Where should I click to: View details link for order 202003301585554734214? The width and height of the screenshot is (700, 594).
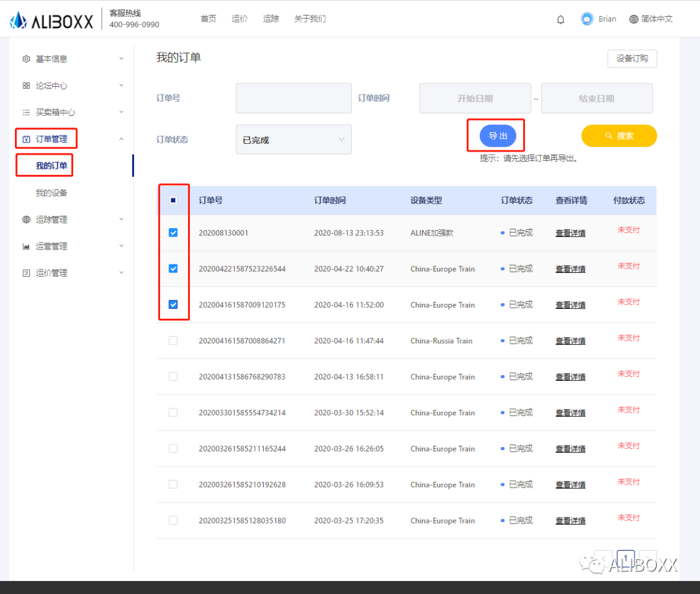pyautogui.click(x=570, y=413)
